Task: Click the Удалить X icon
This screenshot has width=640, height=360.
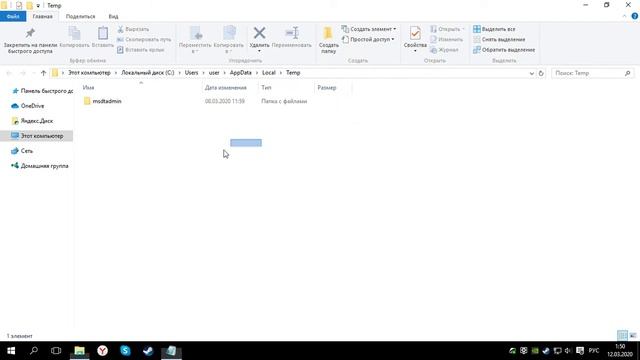Action: pos(259,33)
